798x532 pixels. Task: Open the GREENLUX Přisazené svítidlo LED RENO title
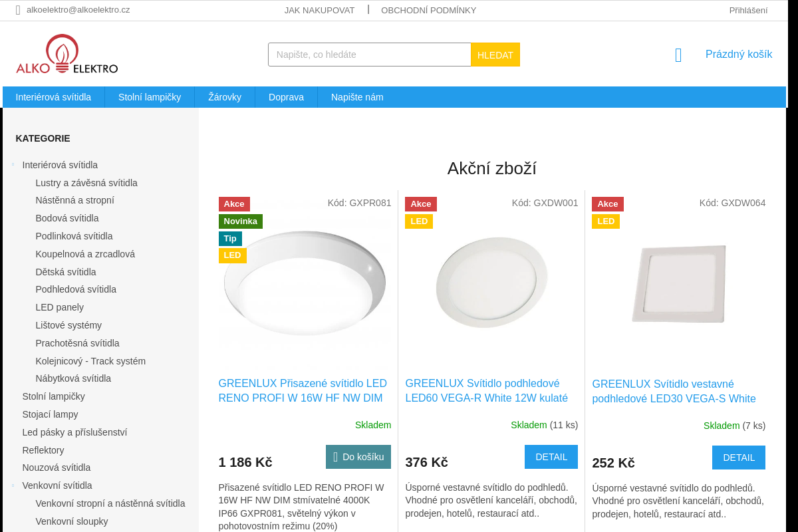303,391
